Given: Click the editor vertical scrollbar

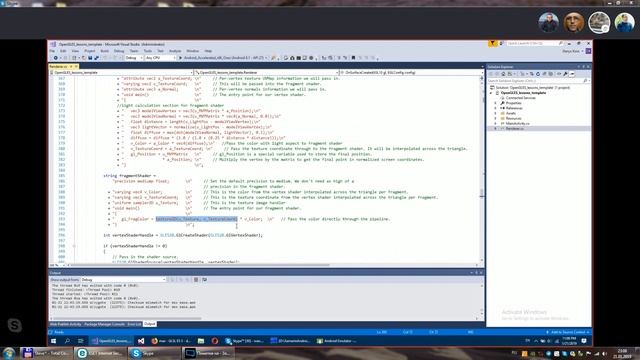Looking at the screenshot, I should coord(482,169).
